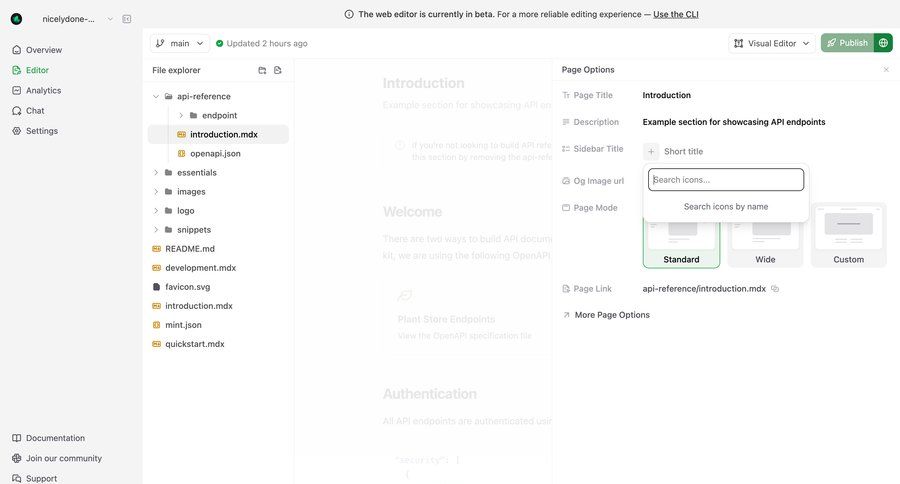Click the info icon in beta banner

pyautogui.click(x=349, y=14)
